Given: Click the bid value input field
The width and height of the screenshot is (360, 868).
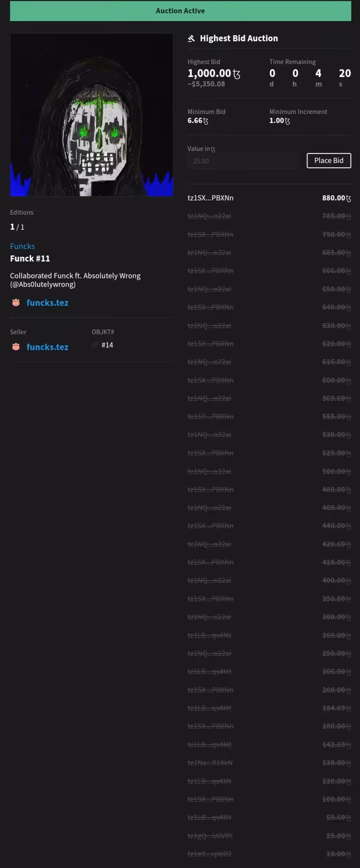Looking at the screenshot, I should coord(244,161).
